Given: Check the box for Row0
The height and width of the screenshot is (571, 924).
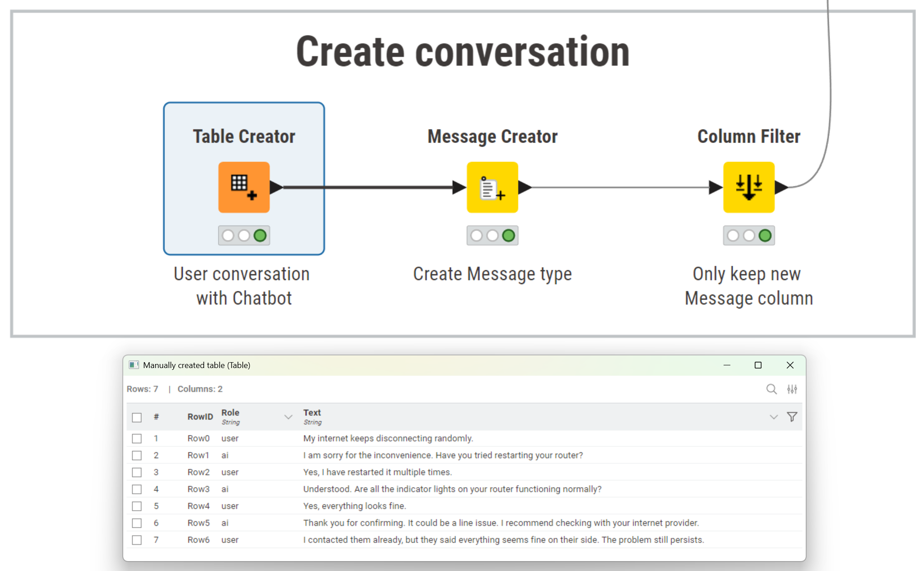Looking at the screenshot, I should (x=137, y=438).
